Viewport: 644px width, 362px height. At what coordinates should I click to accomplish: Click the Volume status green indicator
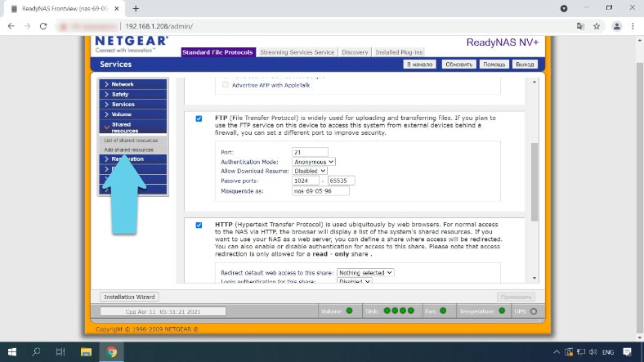pyautogui.click(x=350, y=311)
